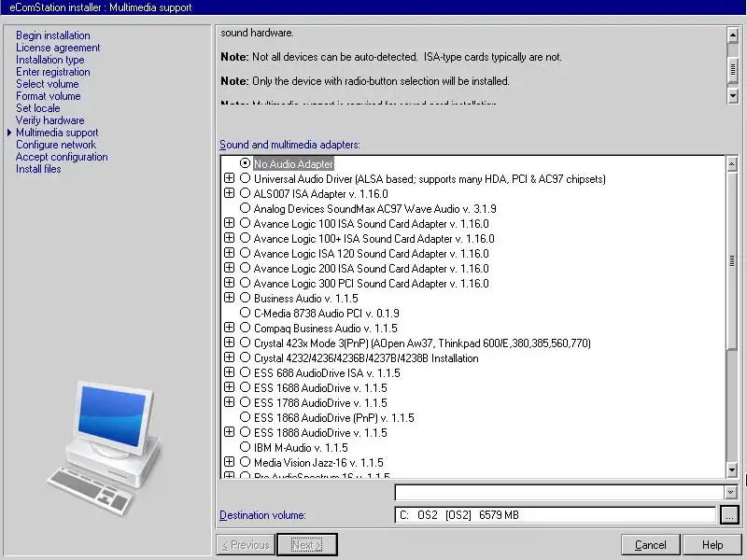747x560 pixels.
Task: Expand ESS 1688 AudioDrive node
Action: [229, 387]
